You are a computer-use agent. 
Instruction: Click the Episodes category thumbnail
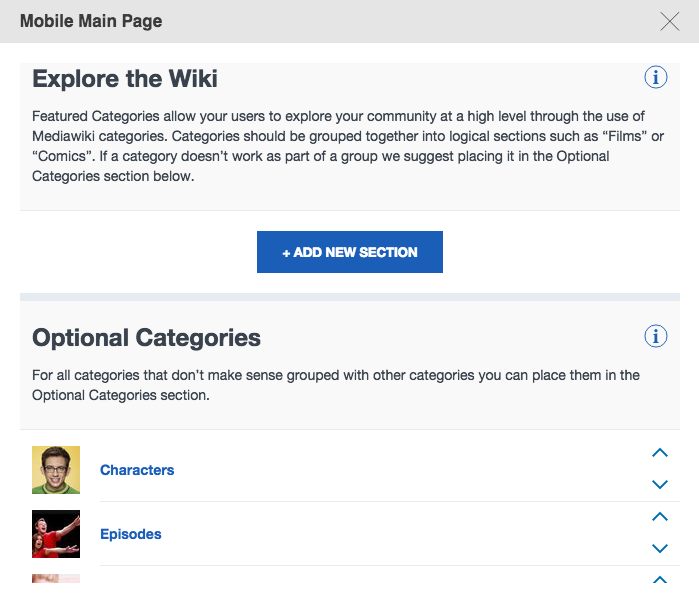[x=56, y=534]
